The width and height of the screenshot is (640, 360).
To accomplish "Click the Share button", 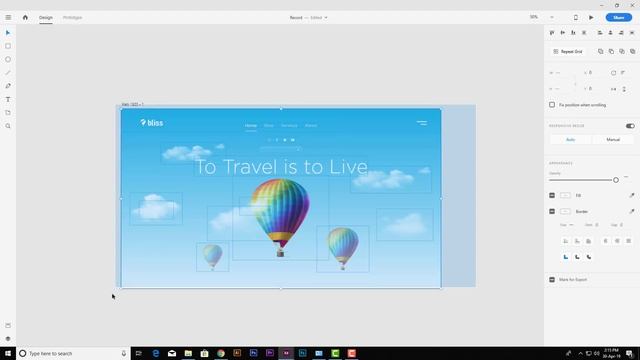I will point(619,18).
